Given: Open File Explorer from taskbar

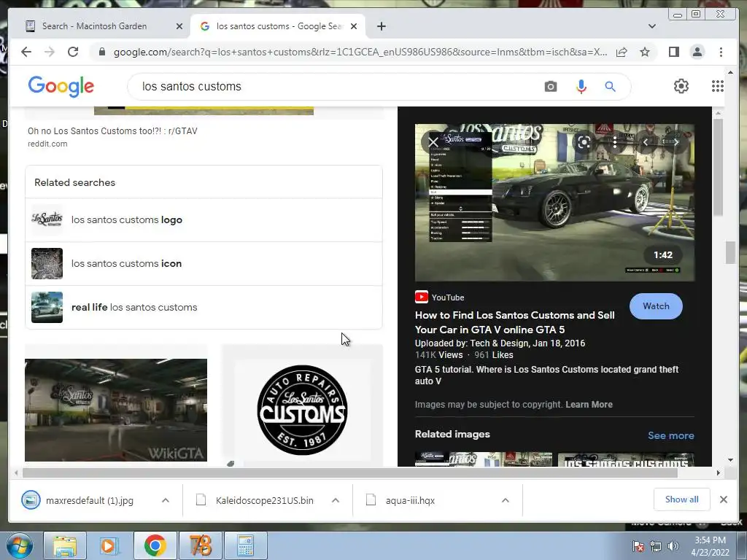Looking at the screenshot, I should coord(65,545).
